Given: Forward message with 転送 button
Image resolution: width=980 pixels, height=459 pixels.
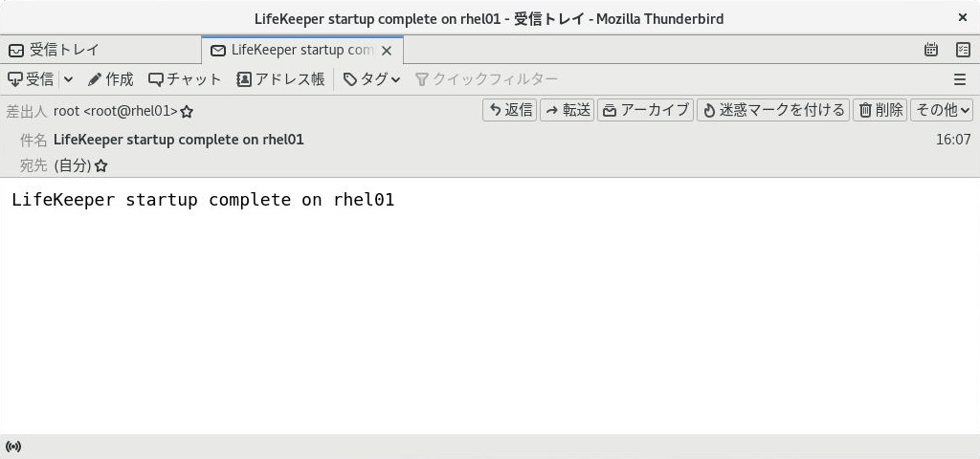Looking at the screenshot, I should tap(567, 111).
